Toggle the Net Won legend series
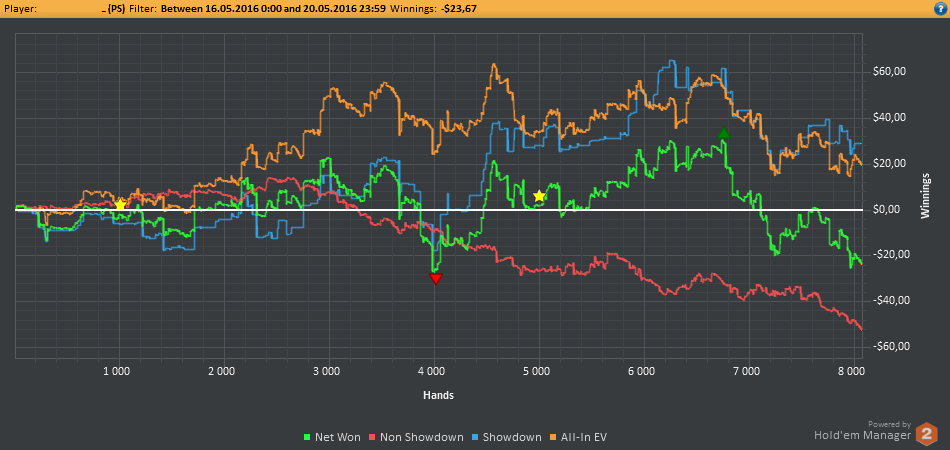950x450 pixels. point(331,437)
